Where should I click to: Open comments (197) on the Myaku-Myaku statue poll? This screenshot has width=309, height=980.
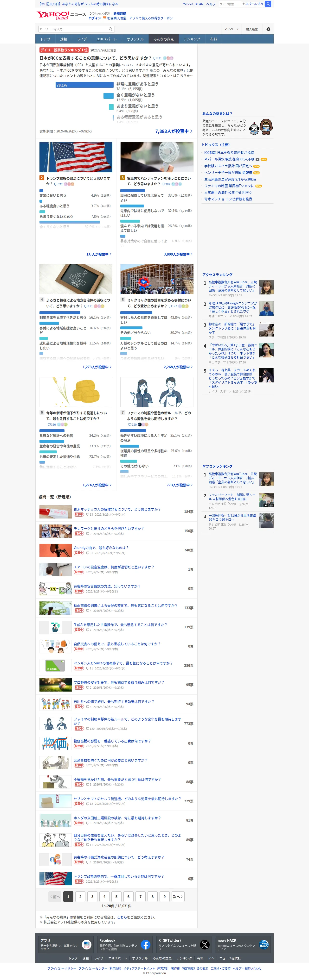coord(173,306)
